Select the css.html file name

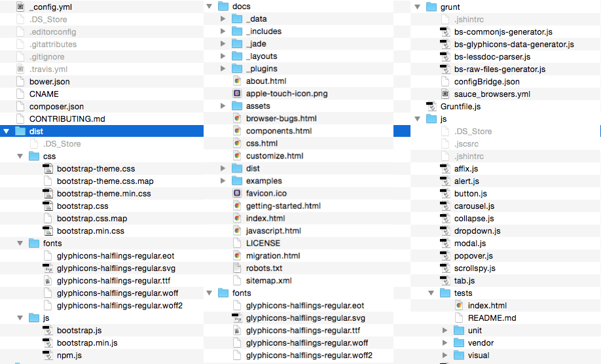pos(262,143)
